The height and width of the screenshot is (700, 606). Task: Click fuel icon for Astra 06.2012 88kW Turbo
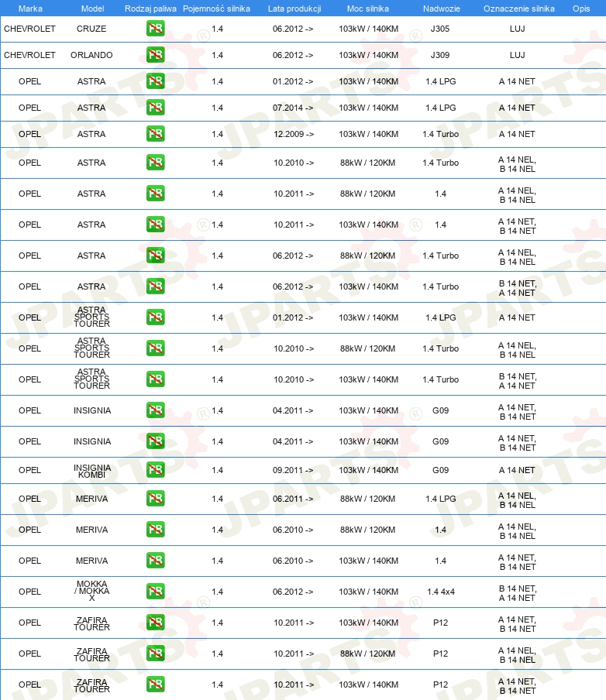pyautogui.click(x=156, y=256)
